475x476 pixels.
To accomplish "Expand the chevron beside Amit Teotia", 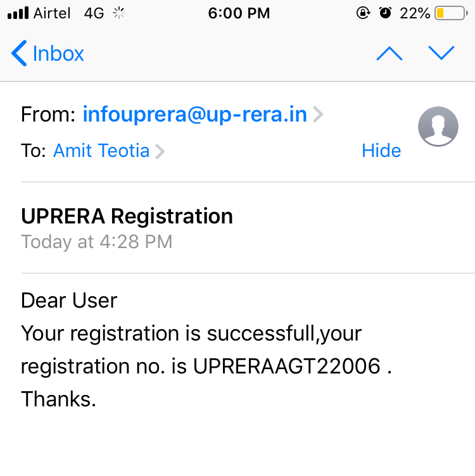I will click(x=160, y=151).
